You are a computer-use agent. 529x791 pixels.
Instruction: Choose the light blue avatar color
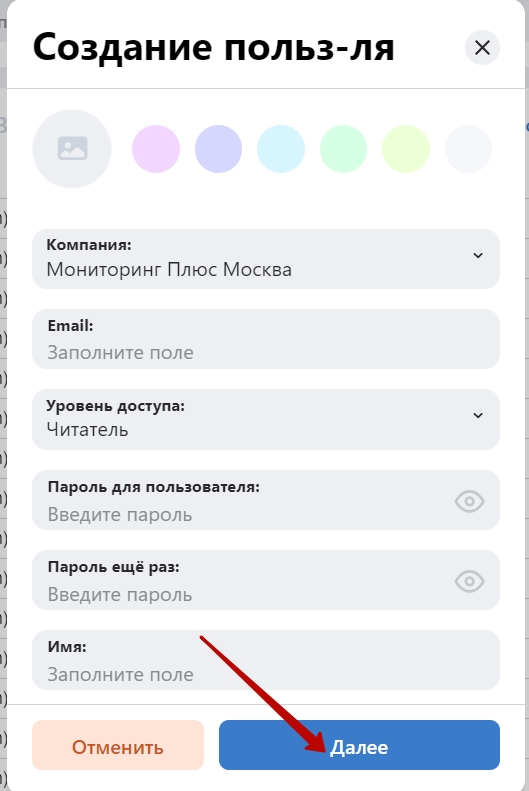pos(281,149)
